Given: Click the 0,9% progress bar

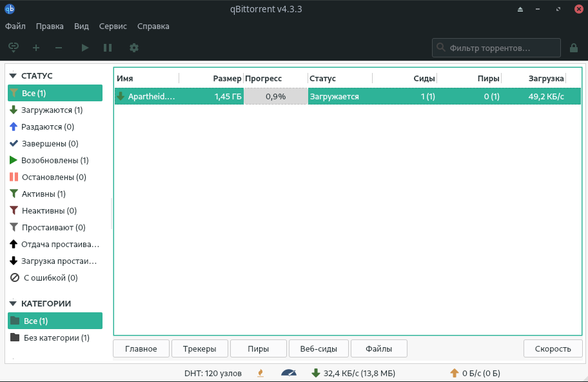Looking at the screenshot, I should pos(276,96).
